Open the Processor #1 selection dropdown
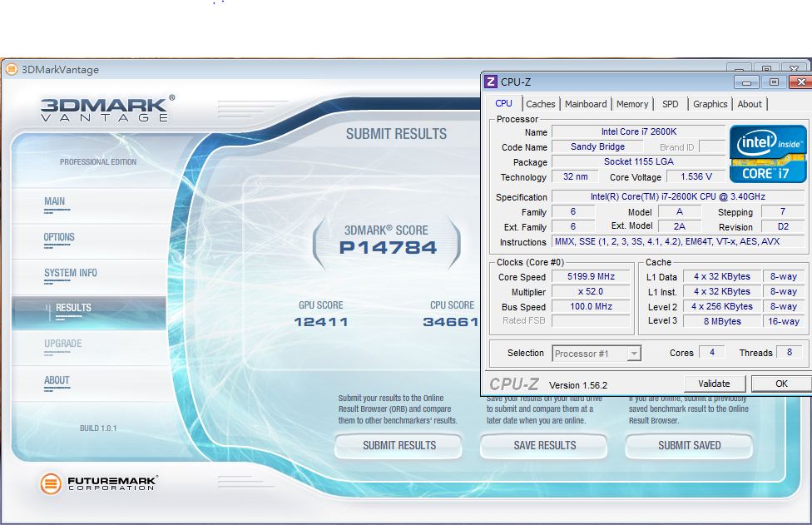812x525 pixels. click(597, 354)
